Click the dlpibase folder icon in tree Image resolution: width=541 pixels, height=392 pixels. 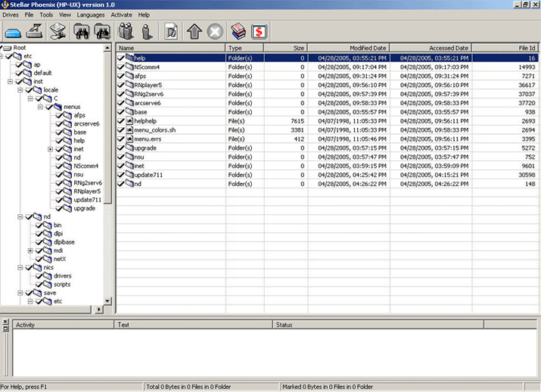click(48, 242)
